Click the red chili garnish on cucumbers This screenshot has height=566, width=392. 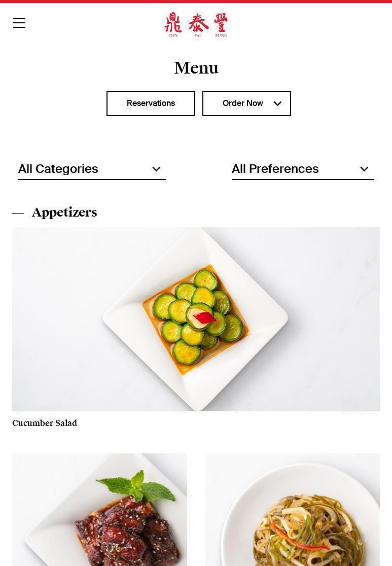tap(204, 318)
